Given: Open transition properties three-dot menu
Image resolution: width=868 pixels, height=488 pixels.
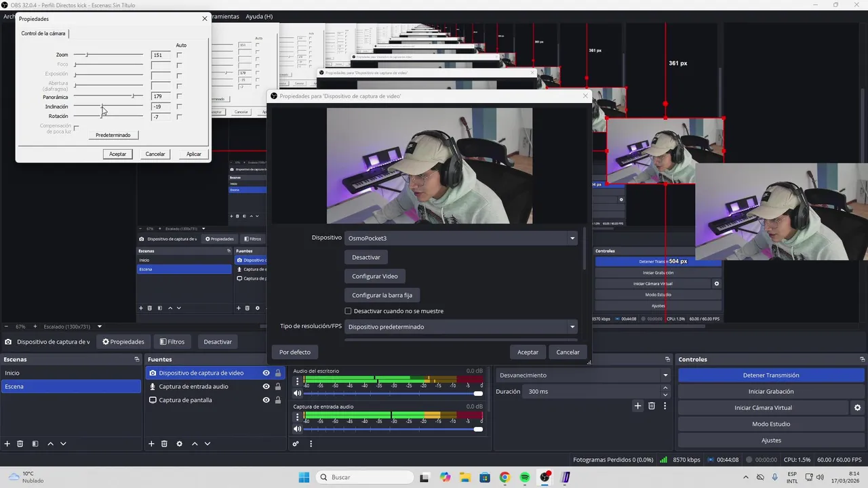Looking at the screenshot, I should coord(665,405).
